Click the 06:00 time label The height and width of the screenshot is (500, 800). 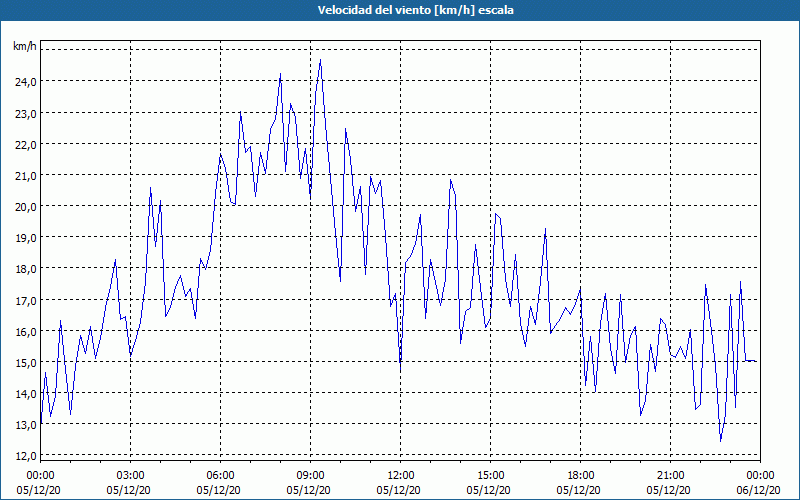tap(221, 476)
